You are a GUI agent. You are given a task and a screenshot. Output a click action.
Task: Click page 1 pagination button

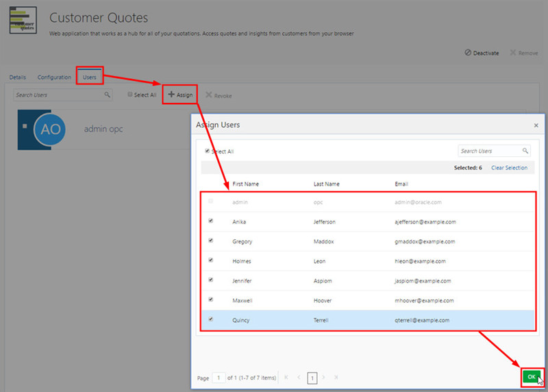(x=312, y=378)
